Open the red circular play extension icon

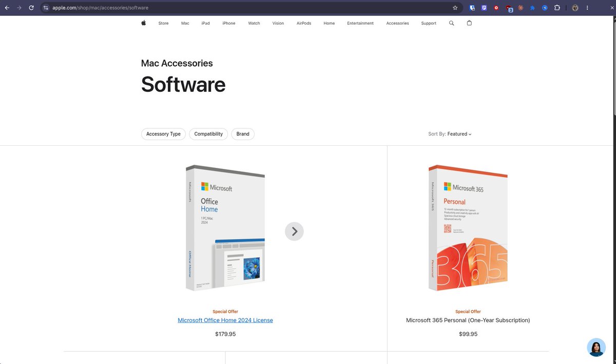pyautogui.click(x=496, y=8)
